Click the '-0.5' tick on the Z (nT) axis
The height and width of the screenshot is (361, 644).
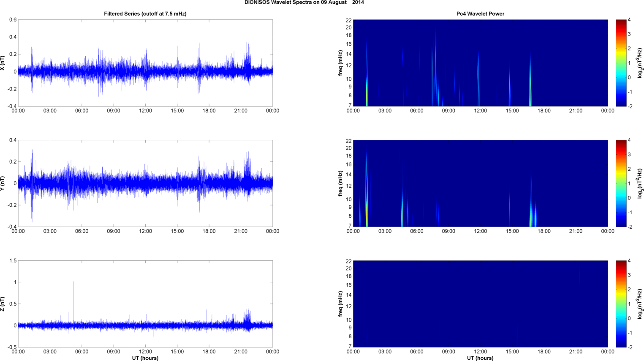pyautogui.click(x=12, y=347)
